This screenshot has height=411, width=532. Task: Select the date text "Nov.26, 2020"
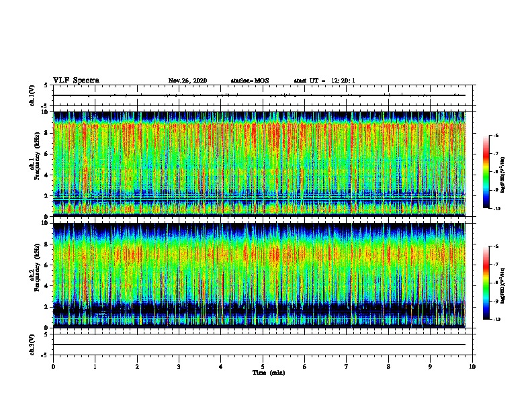coord(187,81)
